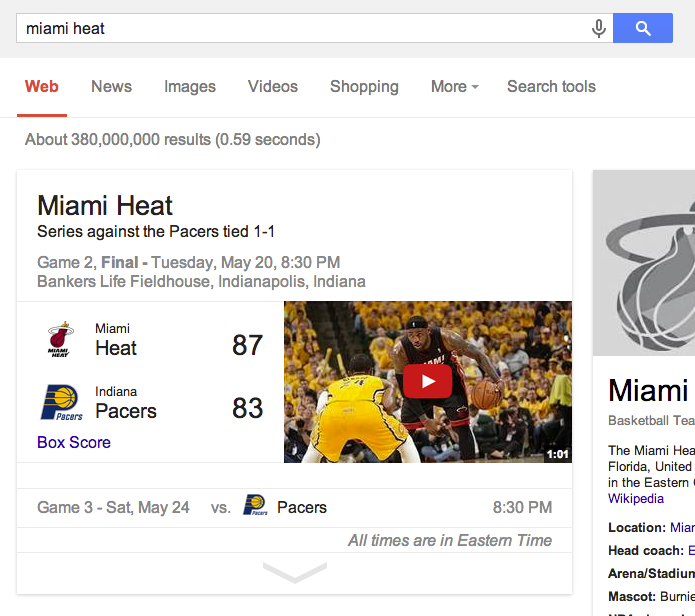Viewport: 695px width, 616px height.
Task: Click the blue search magnifier button
Action: pyautogui.click(x=643, y=28)
